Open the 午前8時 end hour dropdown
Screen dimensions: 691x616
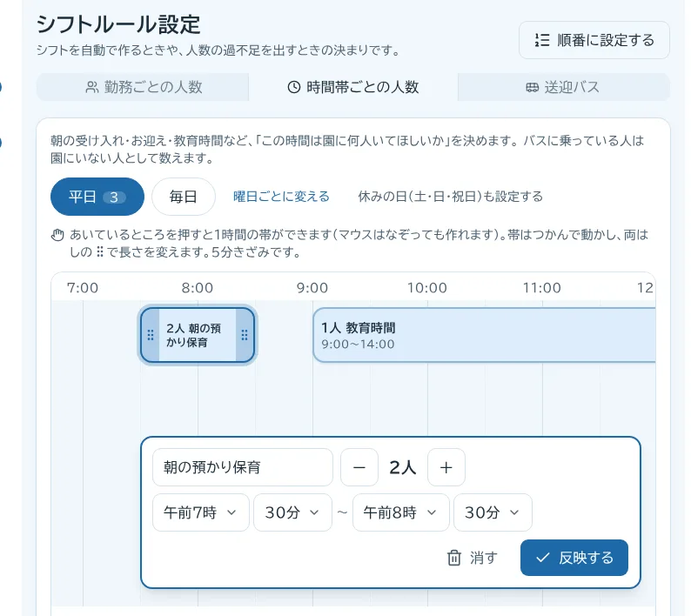(400, 512)
